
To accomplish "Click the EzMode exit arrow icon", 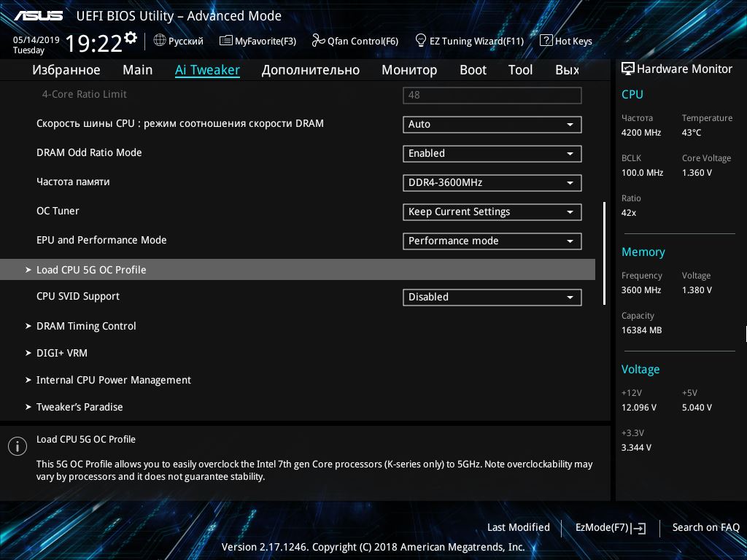I will [x=639, y=528].
